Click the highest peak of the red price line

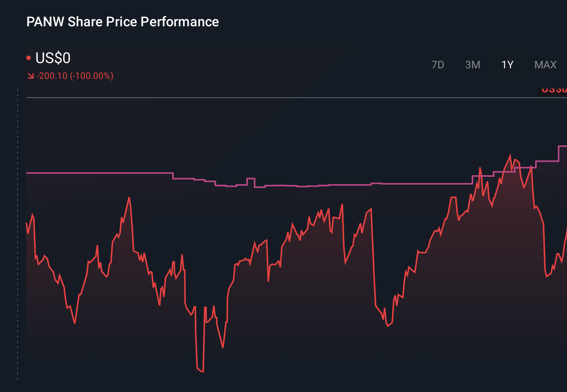[x=510, y=153]
